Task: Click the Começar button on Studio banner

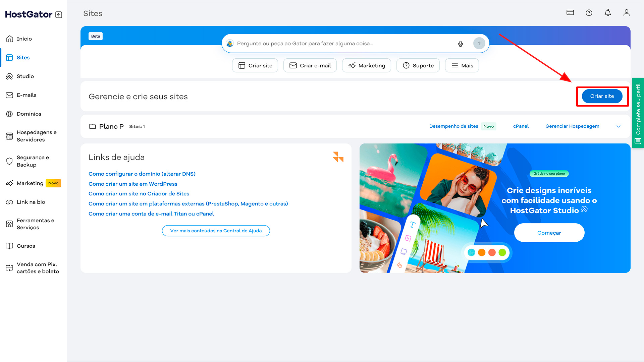Action: coord(549,233)
